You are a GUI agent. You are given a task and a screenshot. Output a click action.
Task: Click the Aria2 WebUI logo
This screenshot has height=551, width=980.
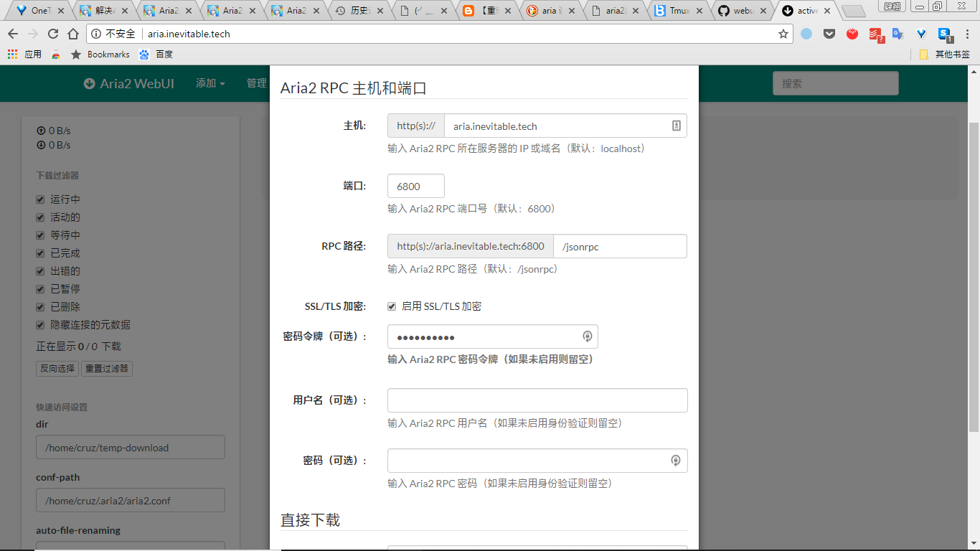[x=129, y=83]
